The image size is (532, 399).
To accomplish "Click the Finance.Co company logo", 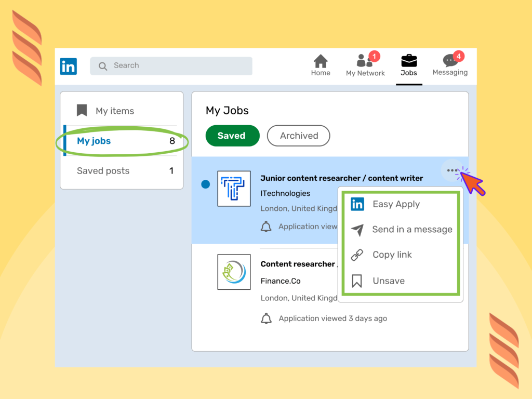I will [x=234, y=272].
